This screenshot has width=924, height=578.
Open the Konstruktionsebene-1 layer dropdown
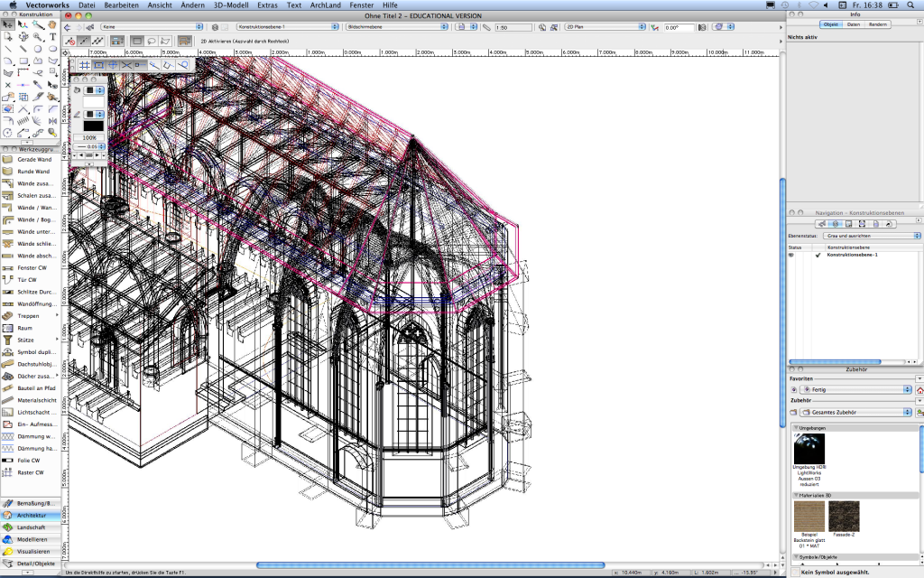pyautogui.click(x=288, y=27)
